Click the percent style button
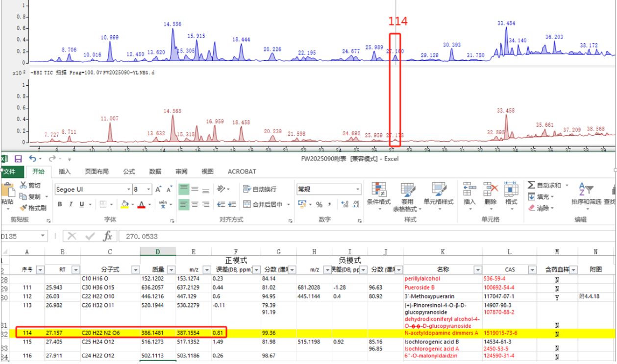The image size is (617, 364). (319, 204)
